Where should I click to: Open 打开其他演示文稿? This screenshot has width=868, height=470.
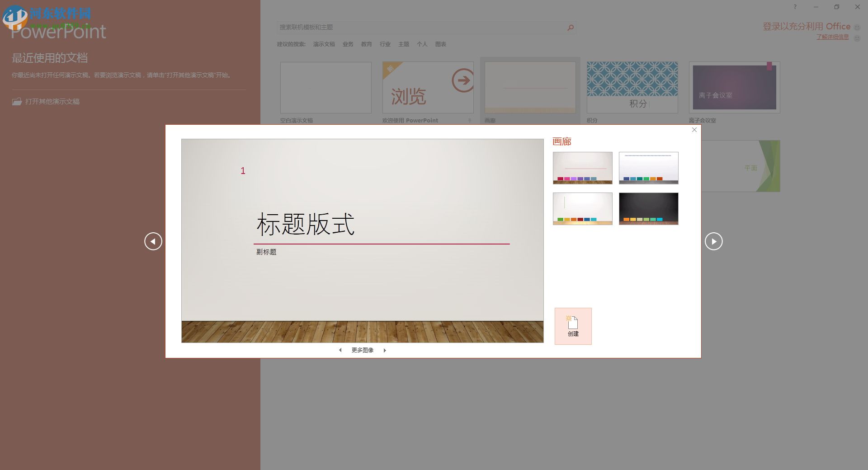click(52, 101)
